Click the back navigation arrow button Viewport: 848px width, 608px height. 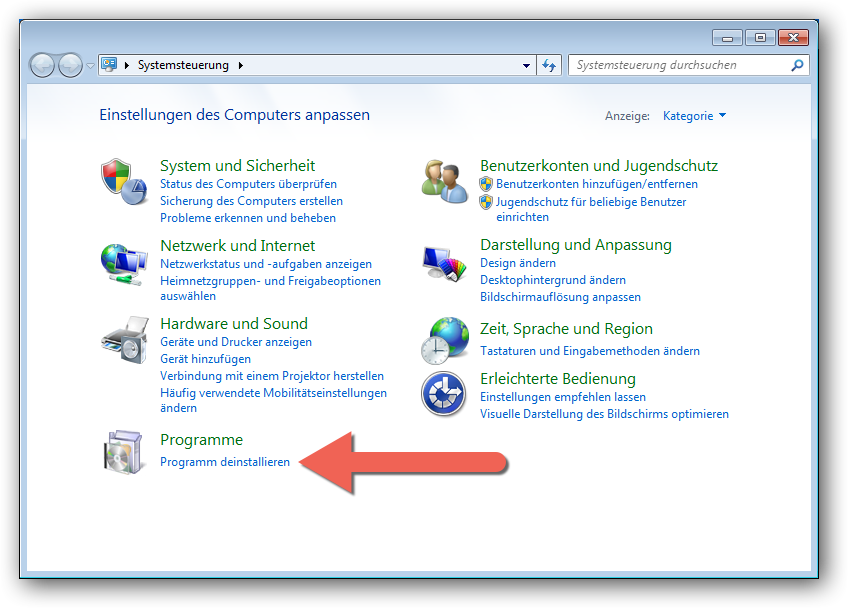coord(42,66)
